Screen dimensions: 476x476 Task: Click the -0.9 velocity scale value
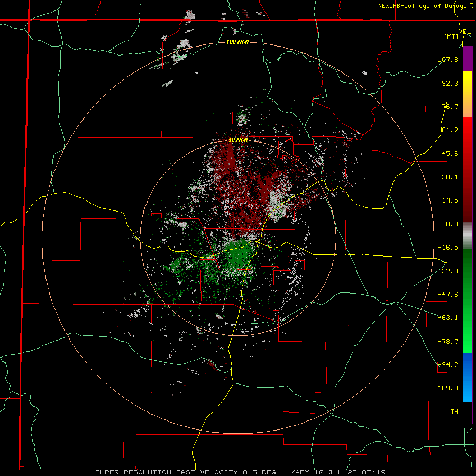click(450, 224)
